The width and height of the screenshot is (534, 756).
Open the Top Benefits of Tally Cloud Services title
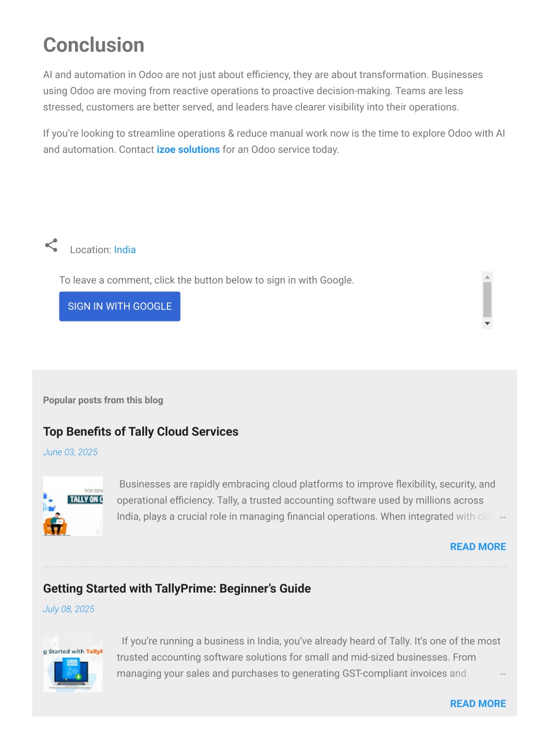click(141, 432)
